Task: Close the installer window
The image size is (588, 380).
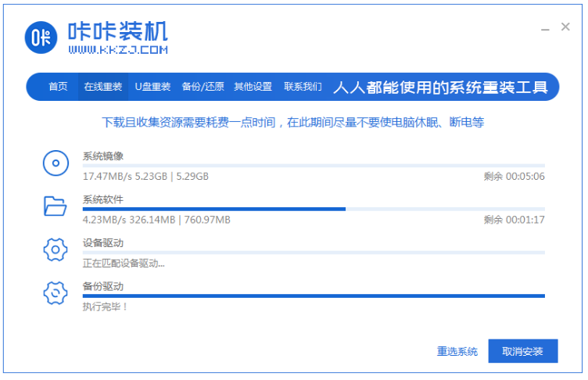Action: pyautogui.click(x=566, y=27)
